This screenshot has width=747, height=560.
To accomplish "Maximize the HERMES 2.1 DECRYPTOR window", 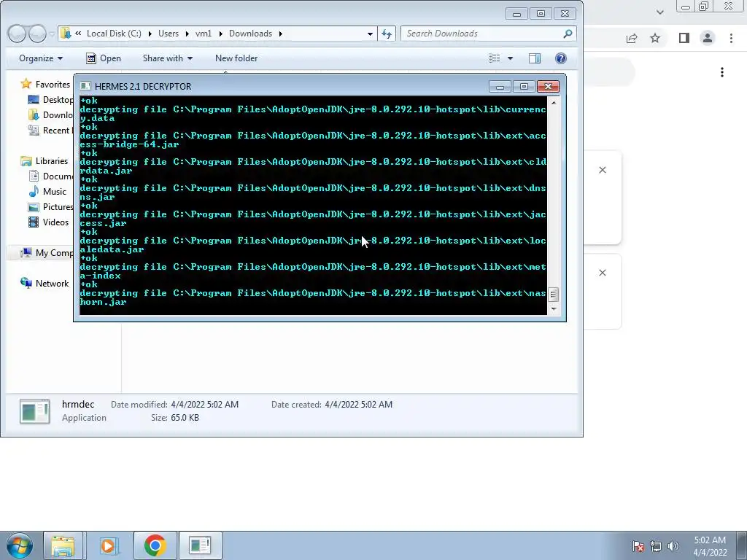I will 524,87.
